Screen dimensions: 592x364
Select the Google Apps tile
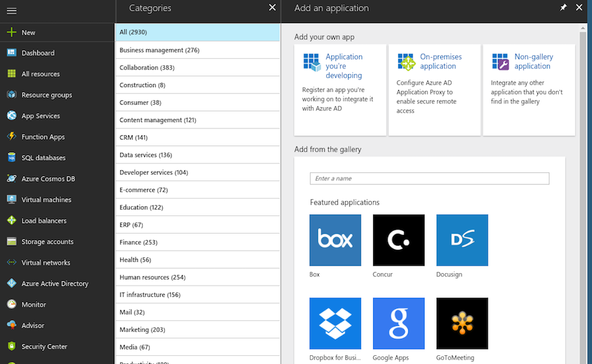399,323
